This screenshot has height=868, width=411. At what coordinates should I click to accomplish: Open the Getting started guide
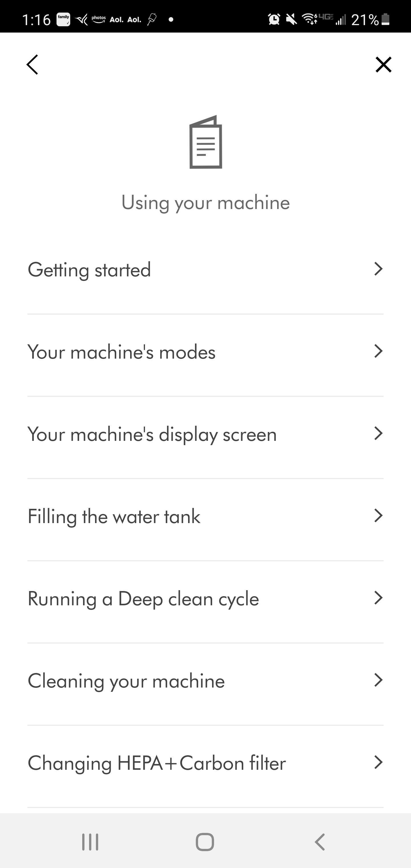coord(89,270)
